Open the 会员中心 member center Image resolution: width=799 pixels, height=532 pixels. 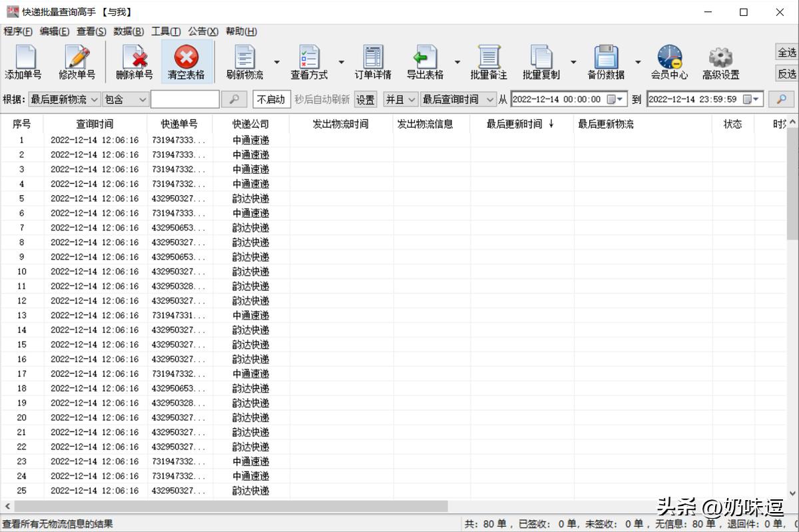click(x=670, y=61)
